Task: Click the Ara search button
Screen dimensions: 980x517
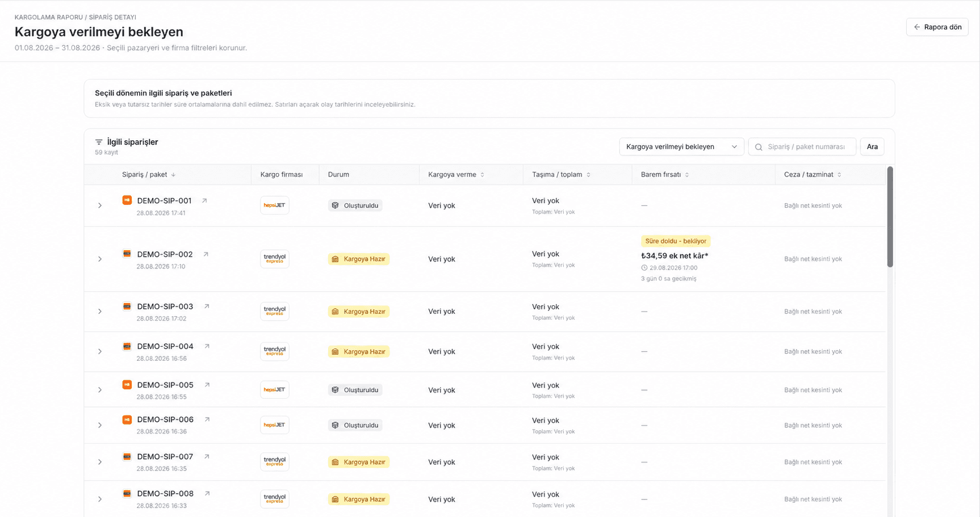Action: coord(872,146)
